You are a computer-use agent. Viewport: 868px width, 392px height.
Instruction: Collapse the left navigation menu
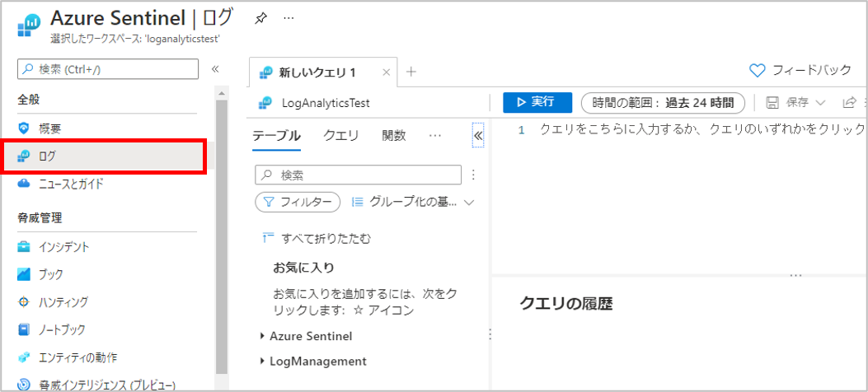[215, 70]
